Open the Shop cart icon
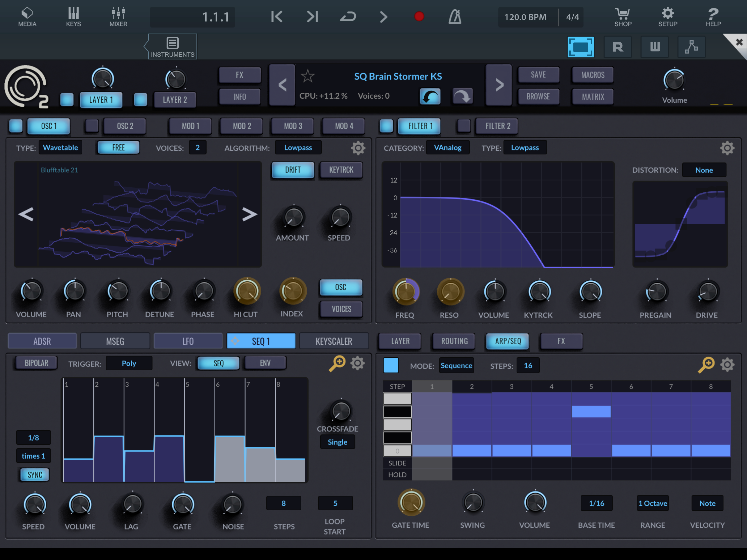This screenshot has width=747, height=560. (x=622, y=16)
